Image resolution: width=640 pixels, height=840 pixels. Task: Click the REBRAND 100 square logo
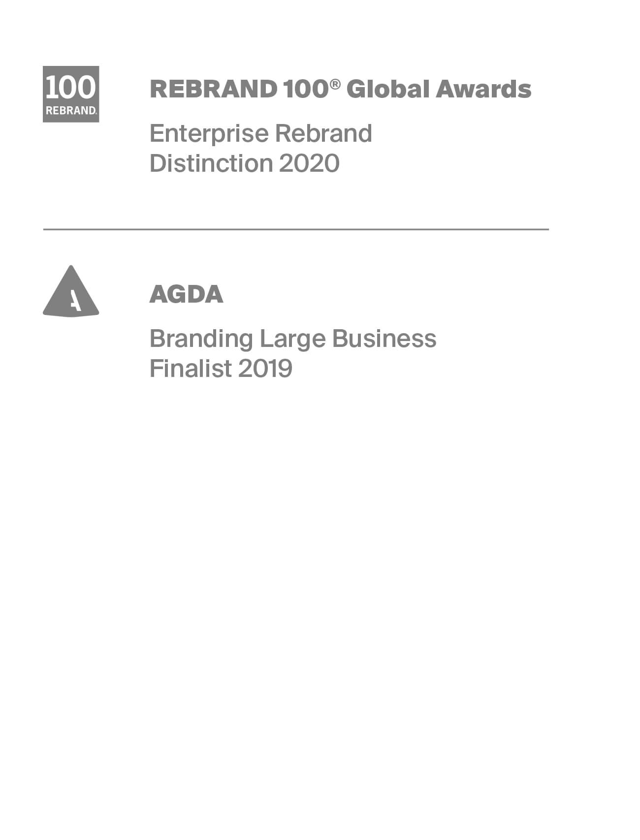click(x=71, y=94)
